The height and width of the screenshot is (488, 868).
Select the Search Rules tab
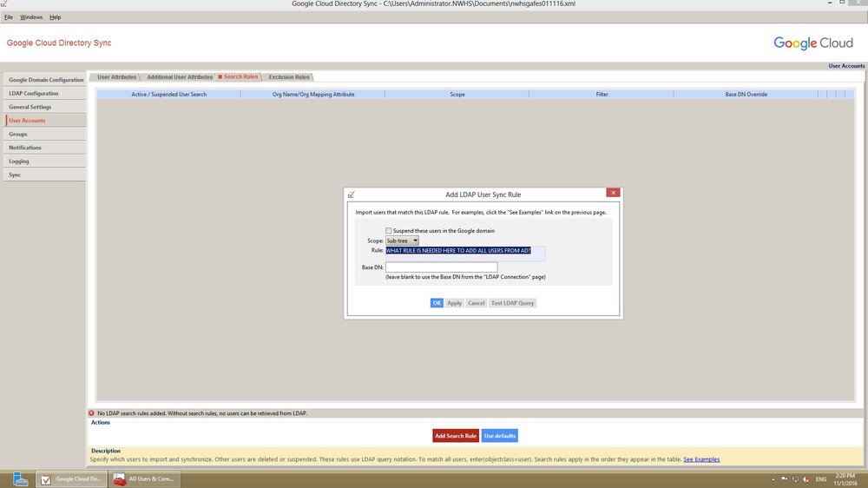(x=239, y=77)
